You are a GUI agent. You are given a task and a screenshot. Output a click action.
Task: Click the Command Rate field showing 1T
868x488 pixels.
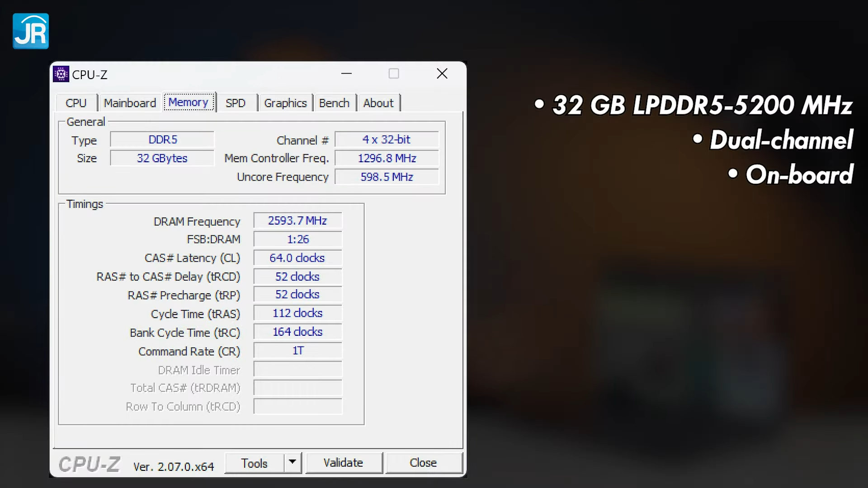click(297, 350)
